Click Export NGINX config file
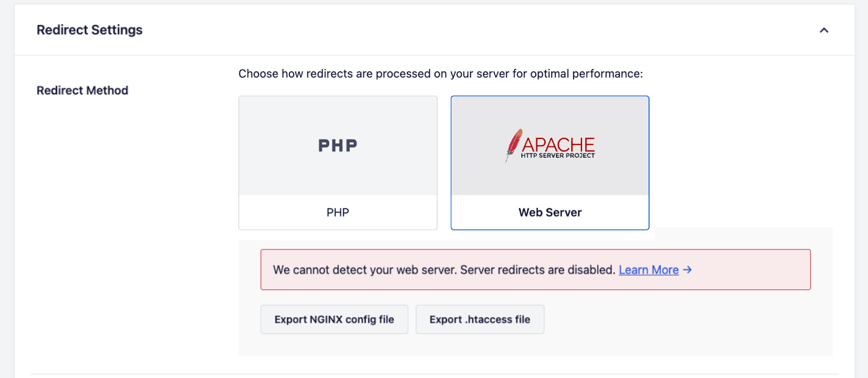868x378 pixels. click(334, 319)
